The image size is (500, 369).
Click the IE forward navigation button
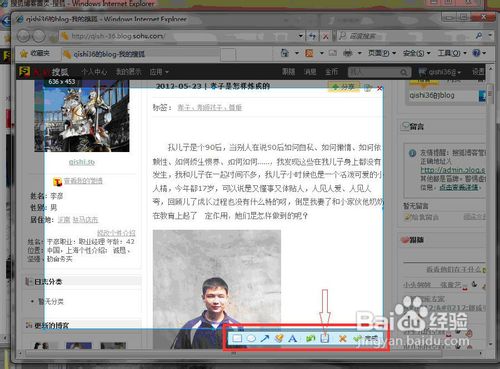click(x=39, y=36)
